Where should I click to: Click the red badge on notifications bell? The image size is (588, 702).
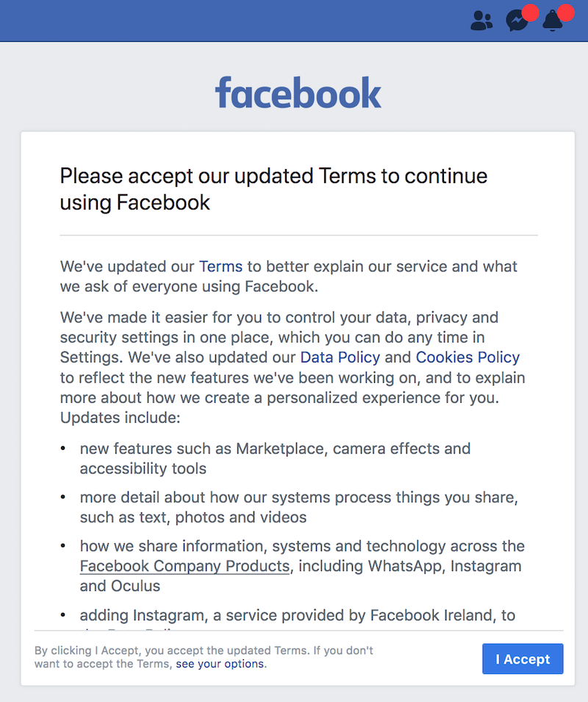point(565,12)
